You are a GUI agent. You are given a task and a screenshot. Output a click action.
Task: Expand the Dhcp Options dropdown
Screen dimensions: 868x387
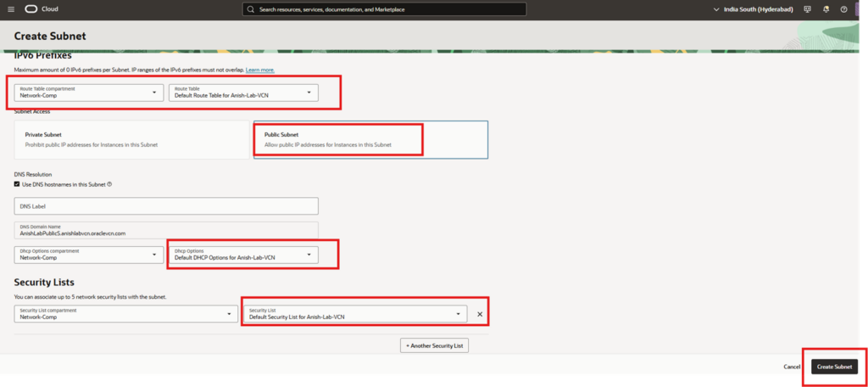tap(243, 254)
